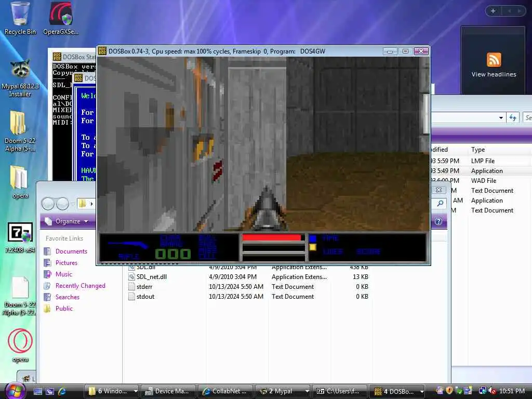Screen dimensions: 532x399
Task: Click the Doom game viewport in DOSBox
Action: coord(263,144)
